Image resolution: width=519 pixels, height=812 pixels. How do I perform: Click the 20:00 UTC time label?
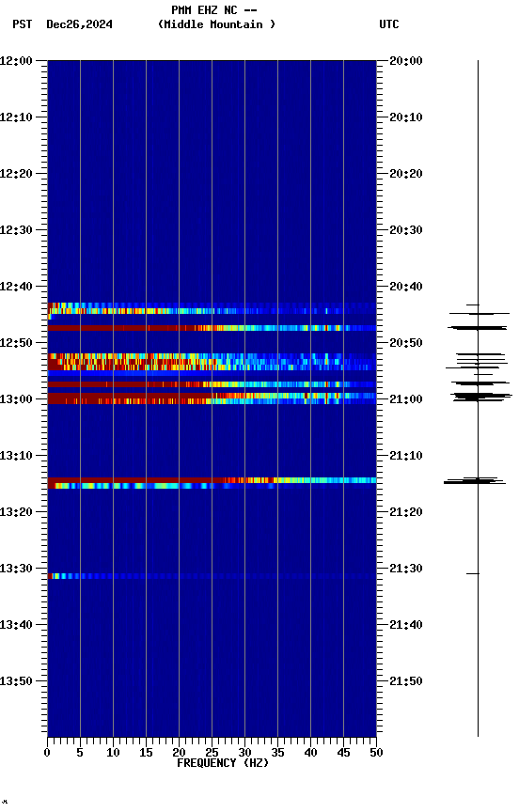pos(406,61)
